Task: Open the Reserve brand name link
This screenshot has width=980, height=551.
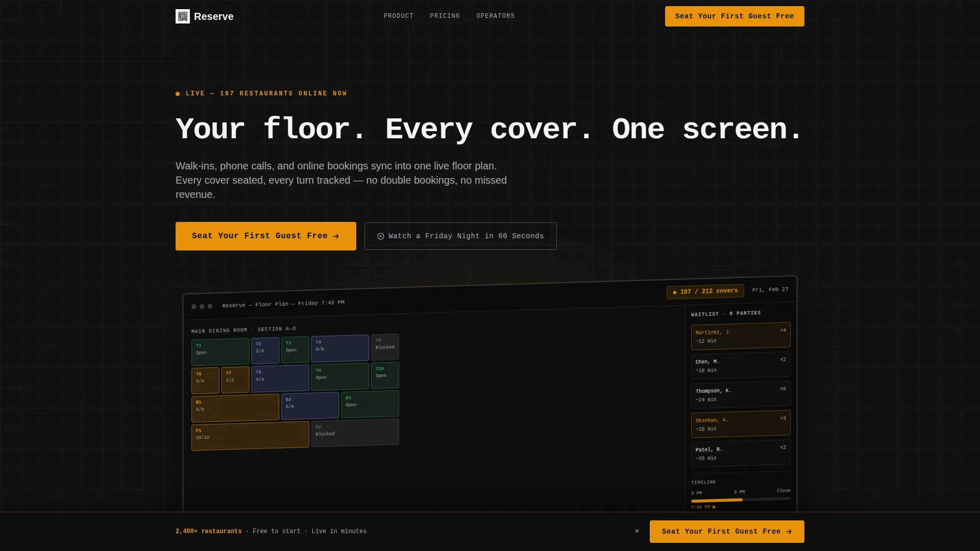Action: click(x=213, y=16)
